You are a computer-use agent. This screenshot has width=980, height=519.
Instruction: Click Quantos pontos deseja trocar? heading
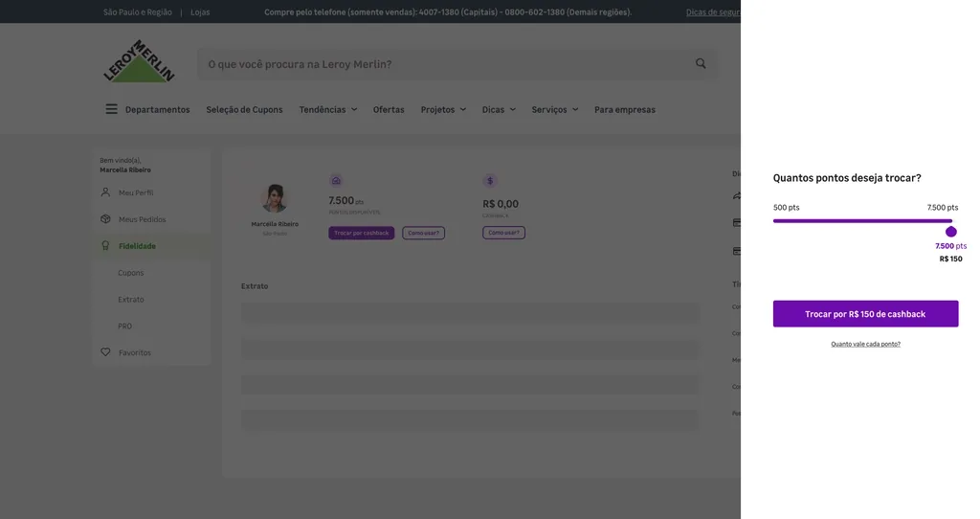847,178
